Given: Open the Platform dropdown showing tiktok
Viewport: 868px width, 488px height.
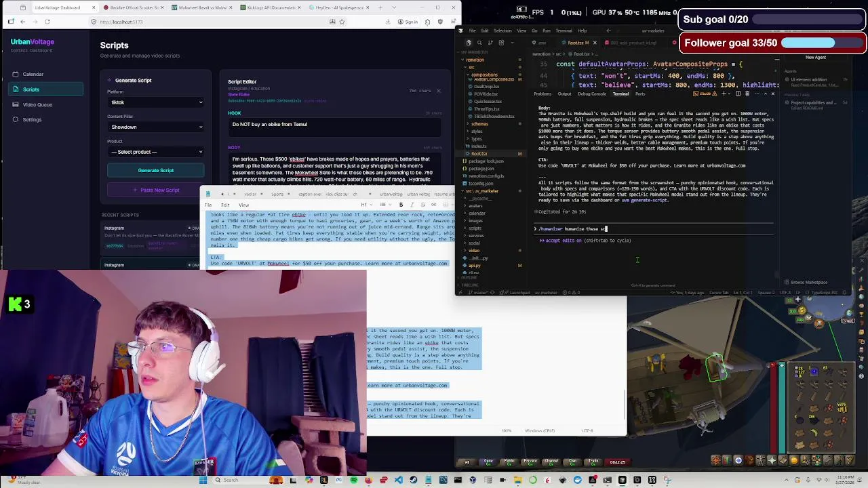Looking at the screenshot, I should coord(156,102).
